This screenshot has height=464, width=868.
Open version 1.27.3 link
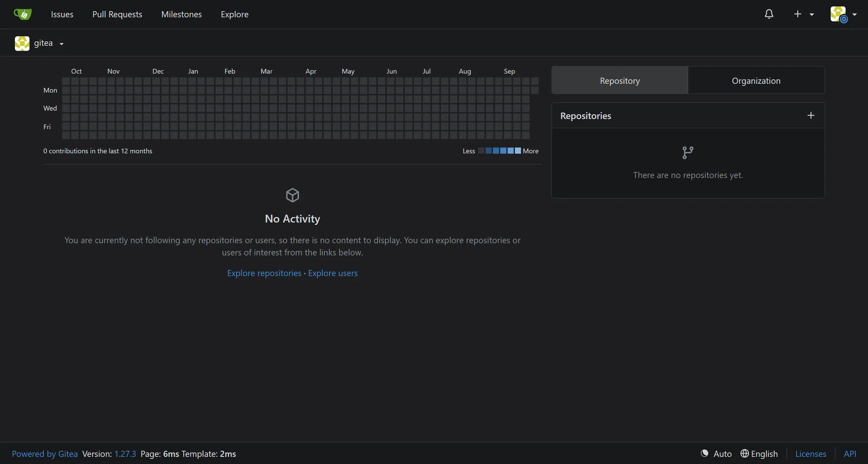[125, 454]
